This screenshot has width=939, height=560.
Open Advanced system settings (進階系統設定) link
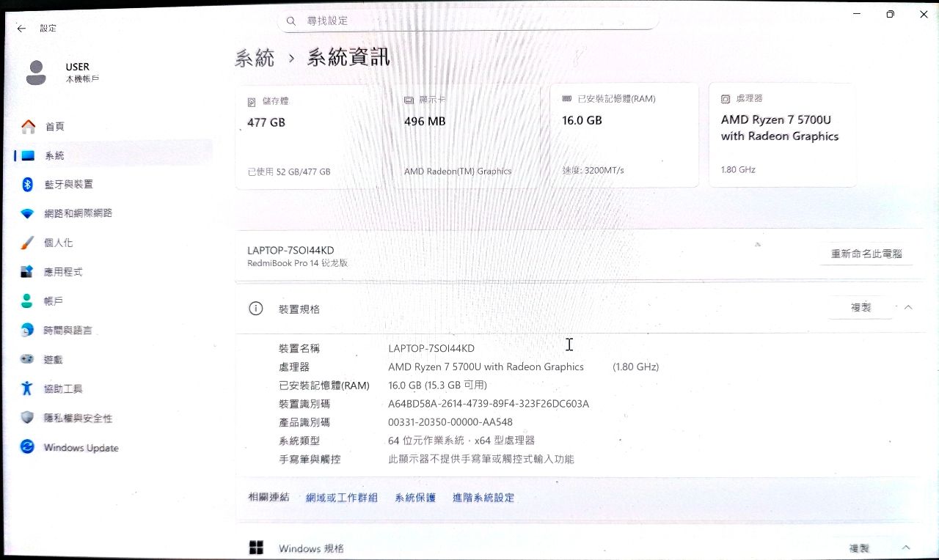coord(483,498)
